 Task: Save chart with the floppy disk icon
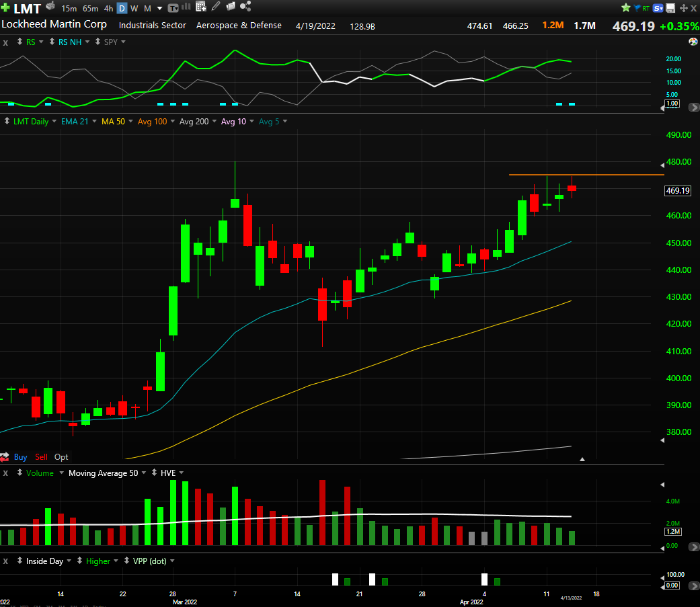(x=670, y=8)
